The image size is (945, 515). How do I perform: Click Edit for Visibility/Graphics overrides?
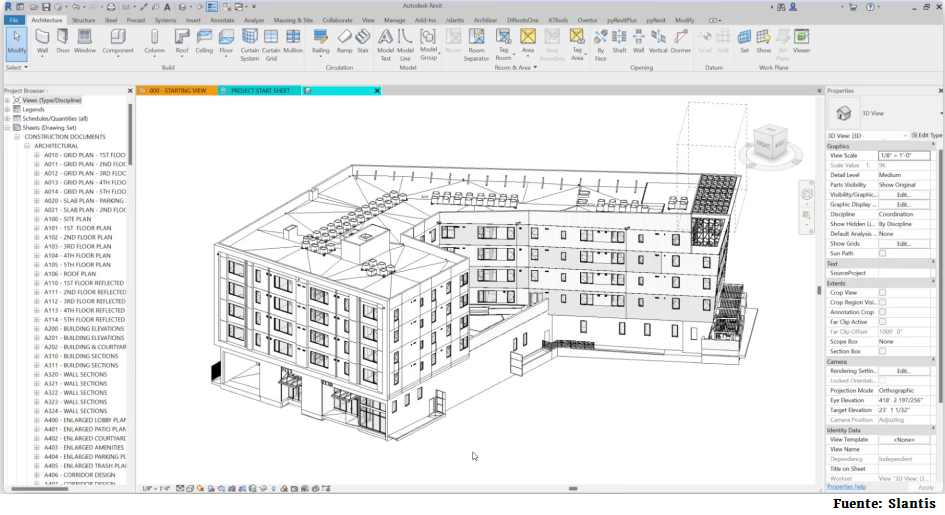pyautogui.click(x=903, y=195)
